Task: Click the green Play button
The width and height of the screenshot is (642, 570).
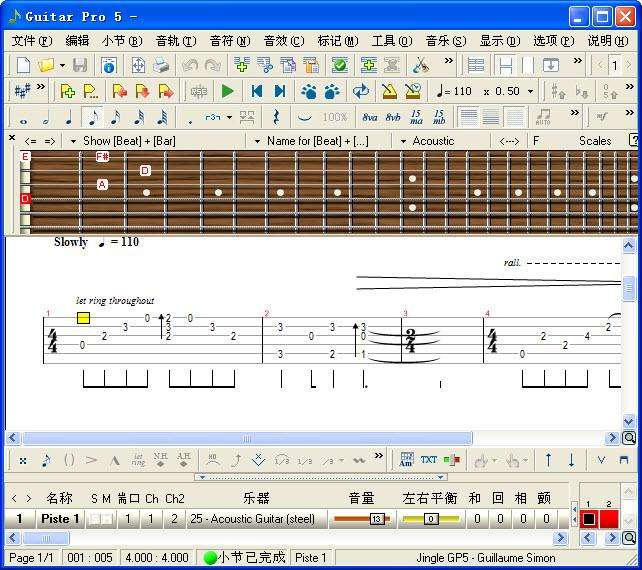Action: pyautogui.click(x=228, y=91)
